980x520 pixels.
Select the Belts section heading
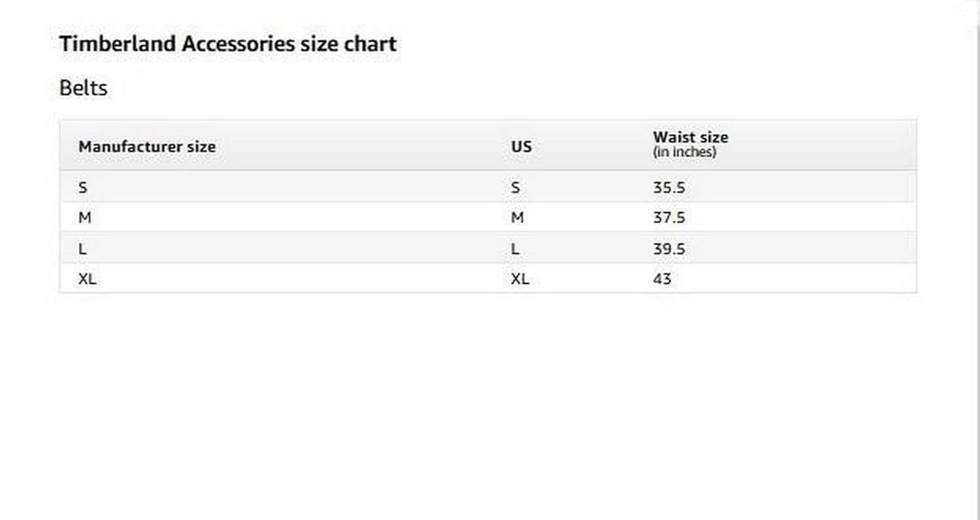point(83,88)
